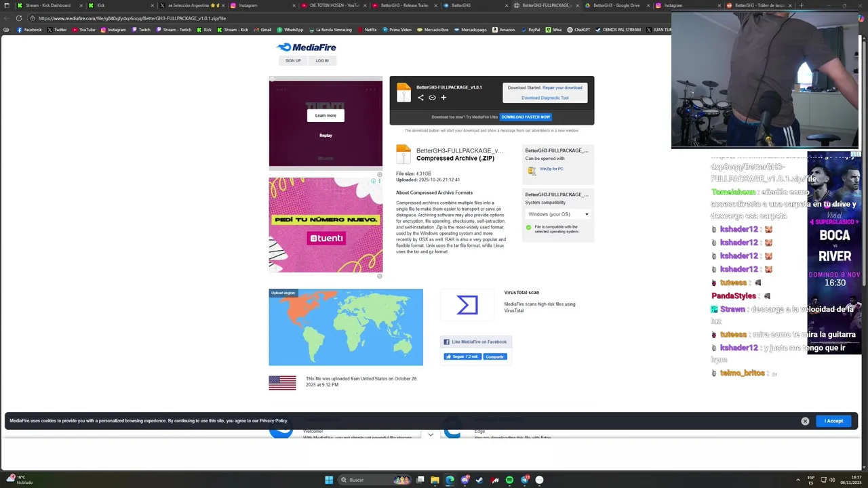Open the Prime Video bookmark

click(397, 30)
